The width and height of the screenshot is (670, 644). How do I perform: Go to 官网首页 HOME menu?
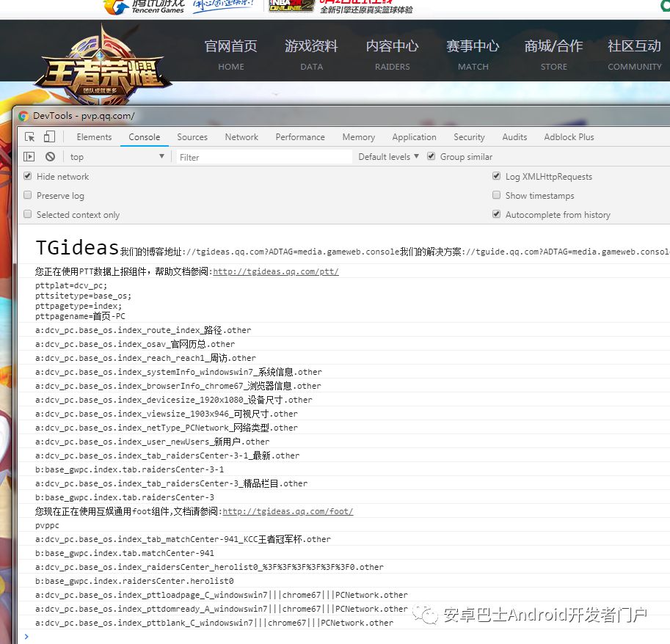[230, 55]
